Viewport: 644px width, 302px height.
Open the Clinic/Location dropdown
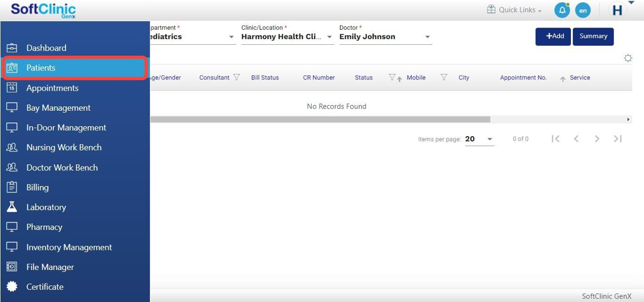pos(329,37)
